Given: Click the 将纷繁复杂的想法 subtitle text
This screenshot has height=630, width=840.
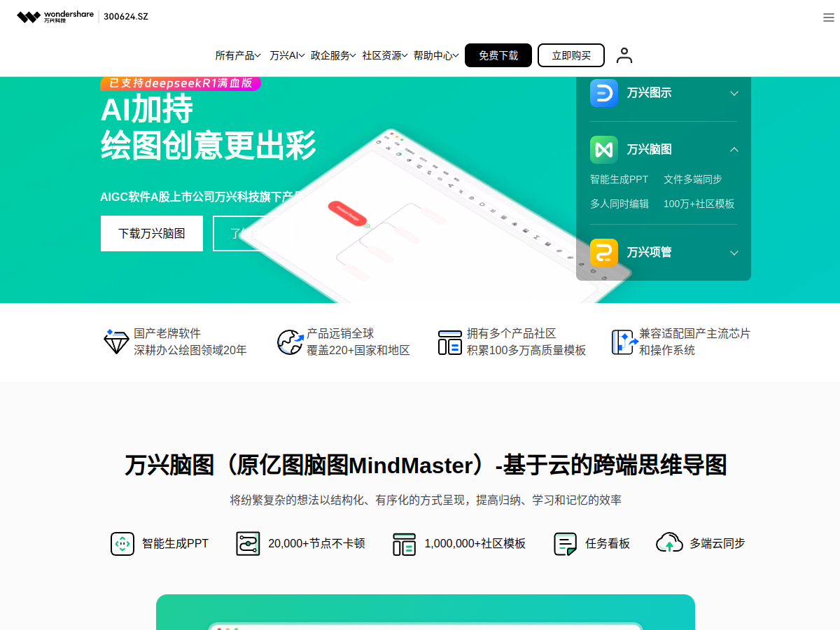Looking at the screenshot, I should pos(426,500).
